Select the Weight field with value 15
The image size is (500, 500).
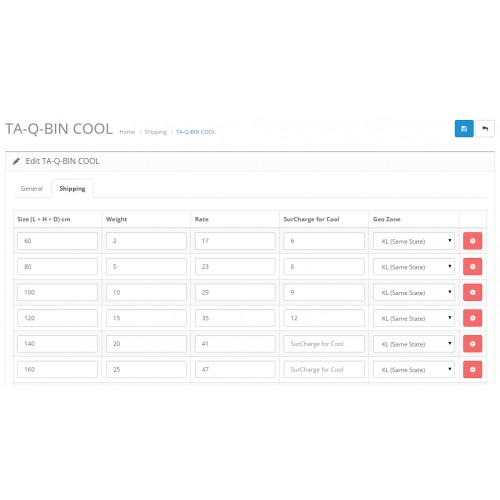tap(146, 318)
